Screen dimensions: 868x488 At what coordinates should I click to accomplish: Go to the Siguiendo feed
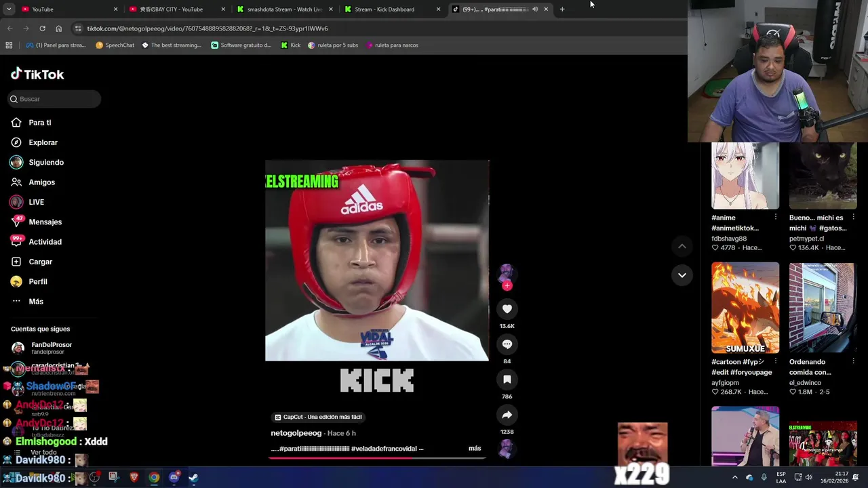tap(46, 163)
